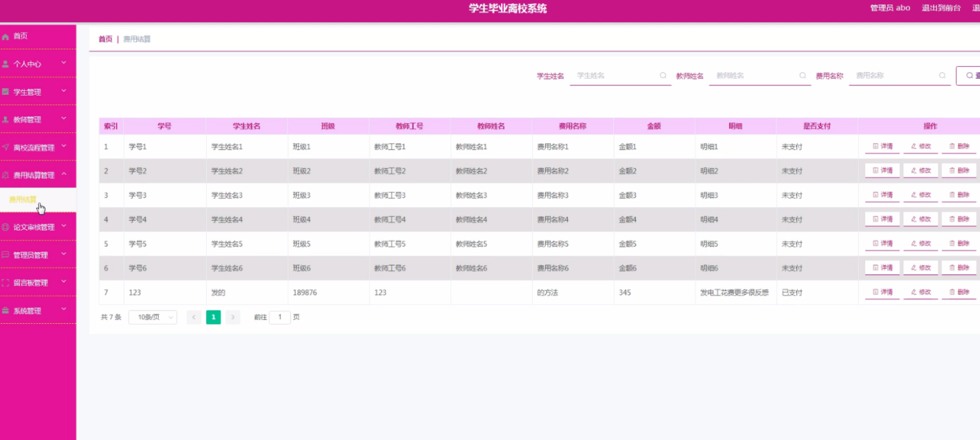Click the magnifier icon in 教师姓名 search field
This screenshot has width=980, height=440.
pos(803,76)
